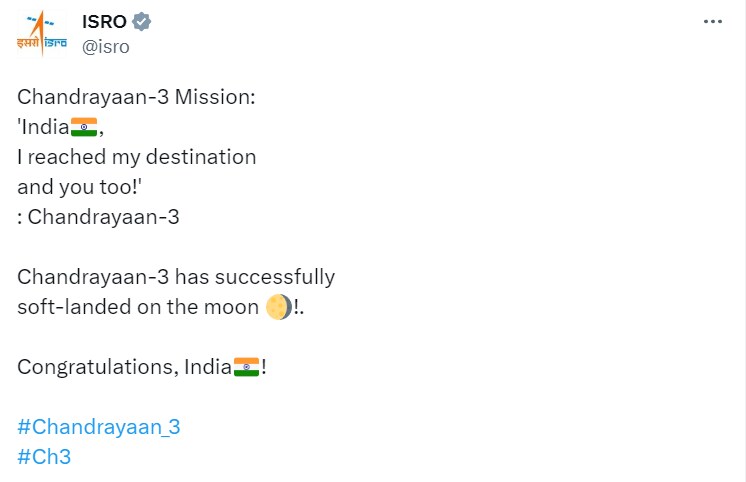This screenshot has width=746, height=482.
Task: Click 'Chandrayaan-3 has successfully' text line
Action: pos(176,277)
